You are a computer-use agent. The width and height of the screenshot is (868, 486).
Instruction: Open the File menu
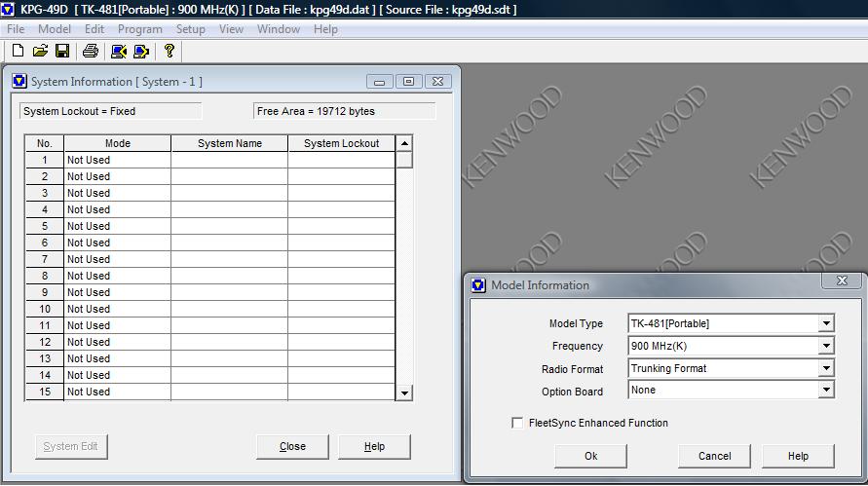tap(16, 29)
